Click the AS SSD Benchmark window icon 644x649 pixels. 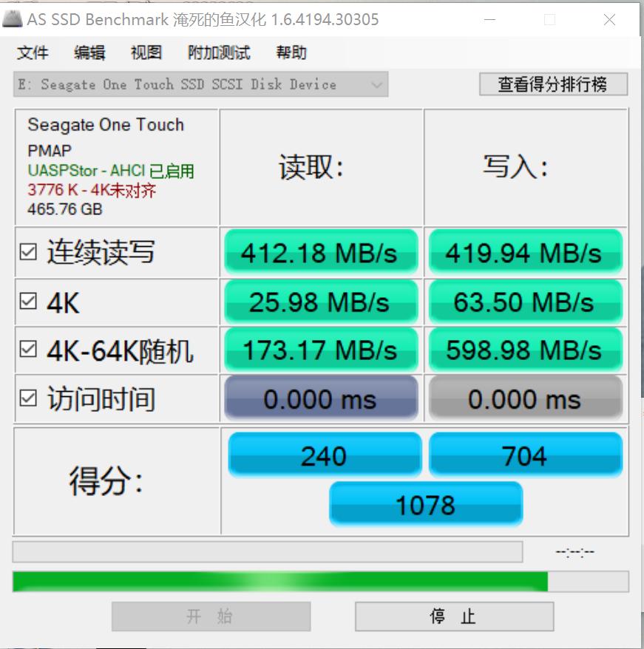click(x=11, y=18)
